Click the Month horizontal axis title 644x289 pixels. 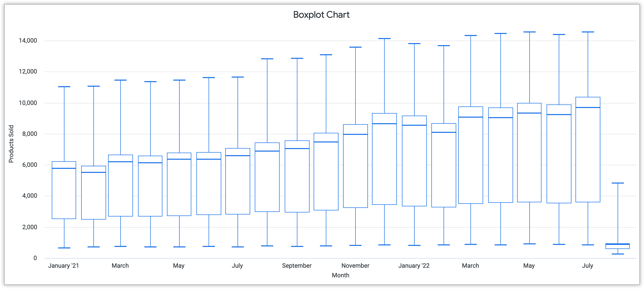click(x=340, y=275)
